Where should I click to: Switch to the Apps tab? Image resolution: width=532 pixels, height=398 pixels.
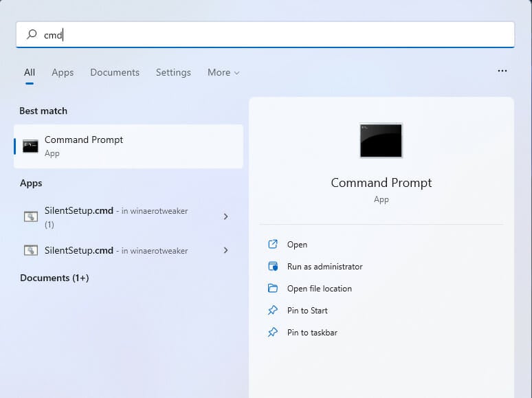tap(63, 72)
